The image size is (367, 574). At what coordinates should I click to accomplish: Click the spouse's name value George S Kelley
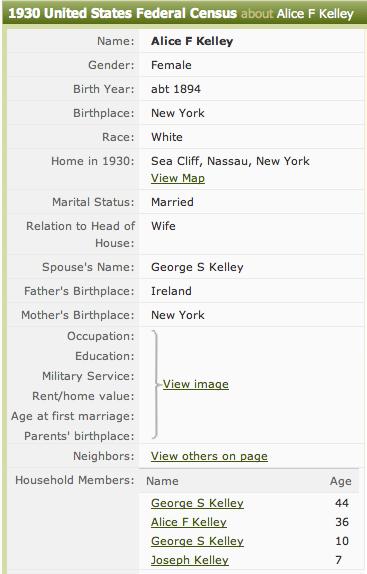[197, 267]
